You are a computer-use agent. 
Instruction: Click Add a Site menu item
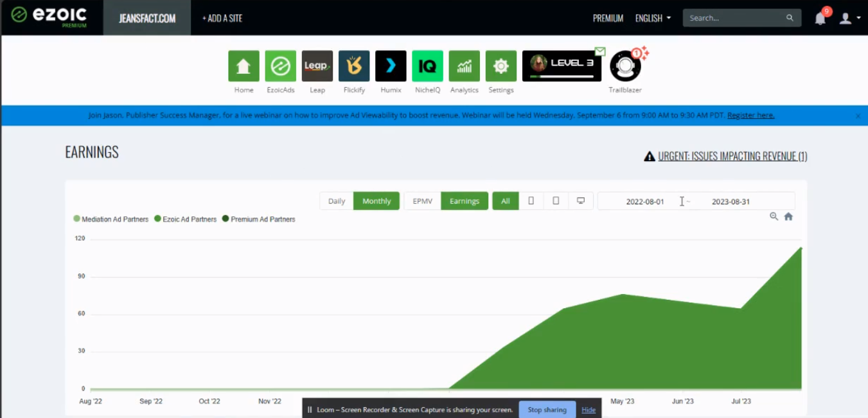tap(222, 18)
